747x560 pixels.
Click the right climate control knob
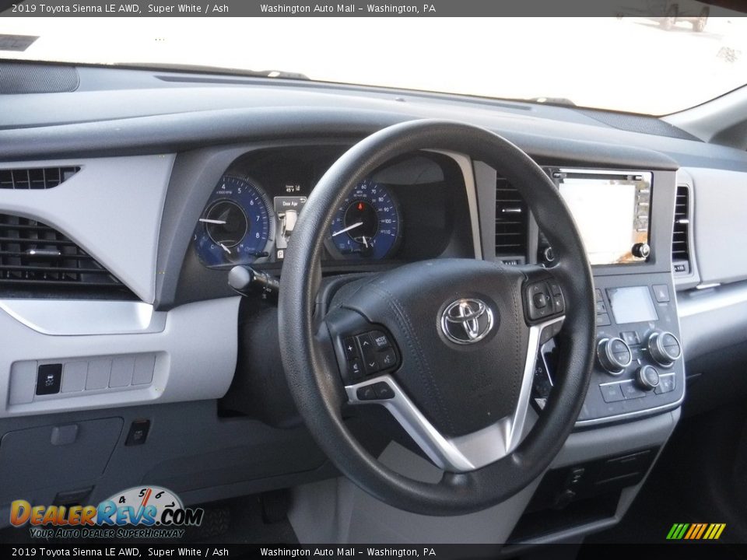tap(663, 348)
